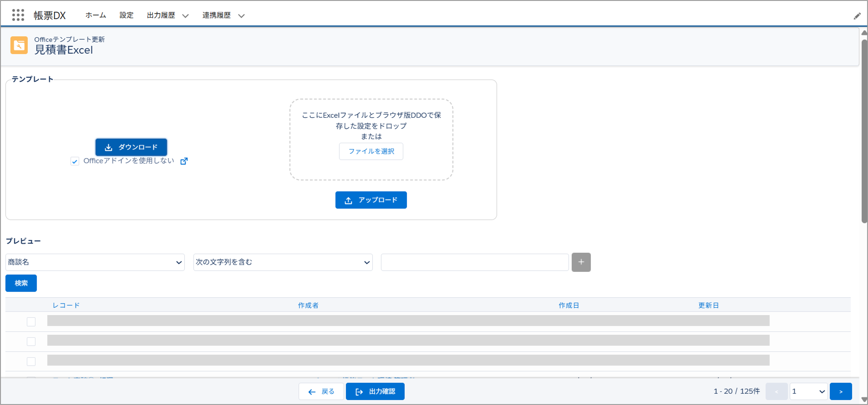Check the first record row checkbox
Image resolution: width=868 pixels, height=405 pixels.
point(31,321)
